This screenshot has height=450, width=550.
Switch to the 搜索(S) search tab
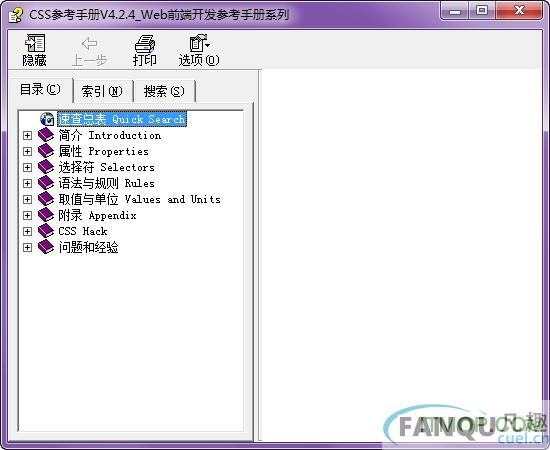pos(164,92)
